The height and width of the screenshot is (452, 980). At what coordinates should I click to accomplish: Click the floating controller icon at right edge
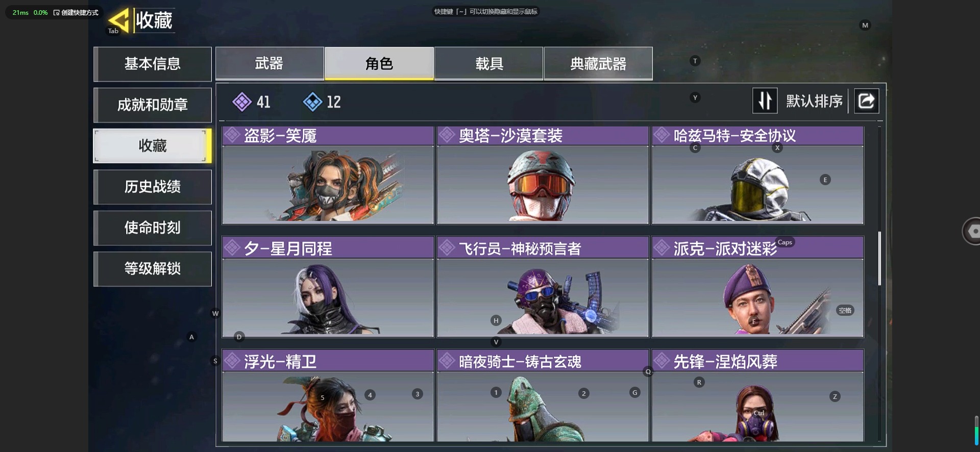(971, 231)
